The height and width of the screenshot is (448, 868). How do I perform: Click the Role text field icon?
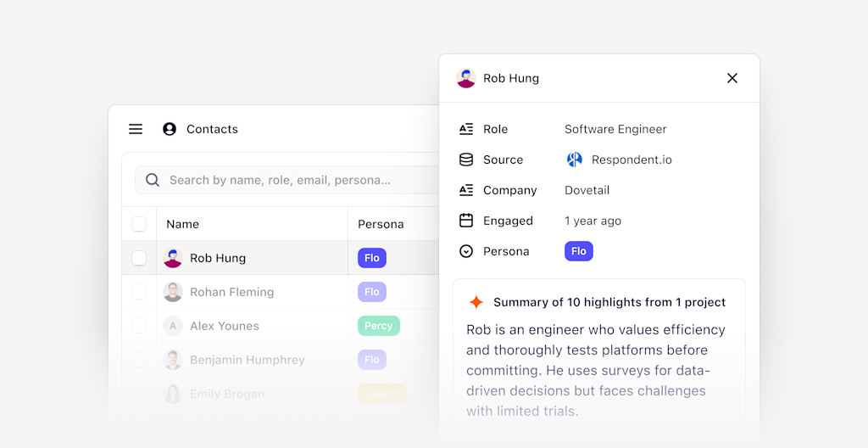pos(466,129)
